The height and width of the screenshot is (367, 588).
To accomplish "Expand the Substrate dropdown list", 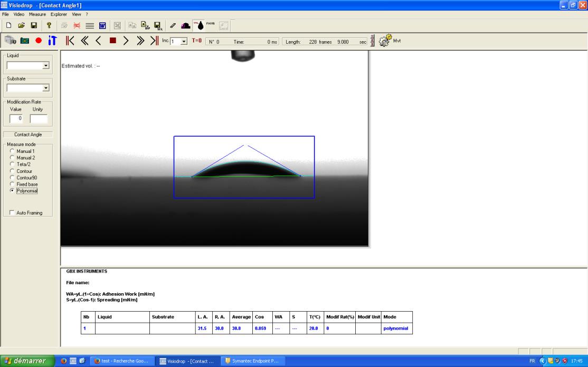I will (46, 88).
